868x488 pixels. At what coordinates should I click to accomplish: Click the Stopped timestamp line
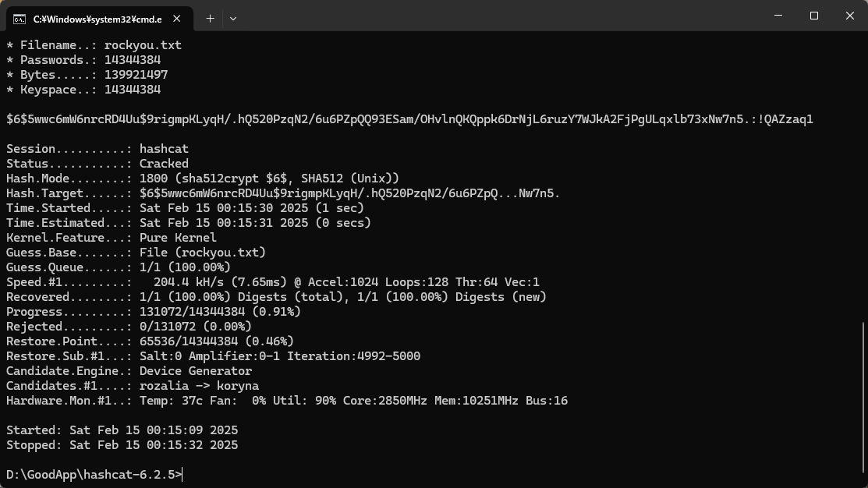click(x=122, y=445)
